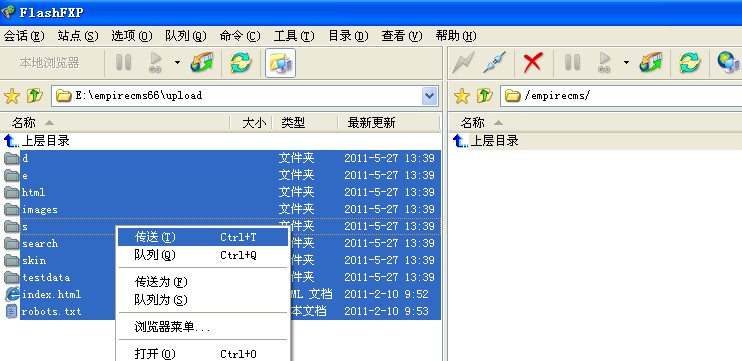Click the right pane Go transfer button

click(604, 62)
